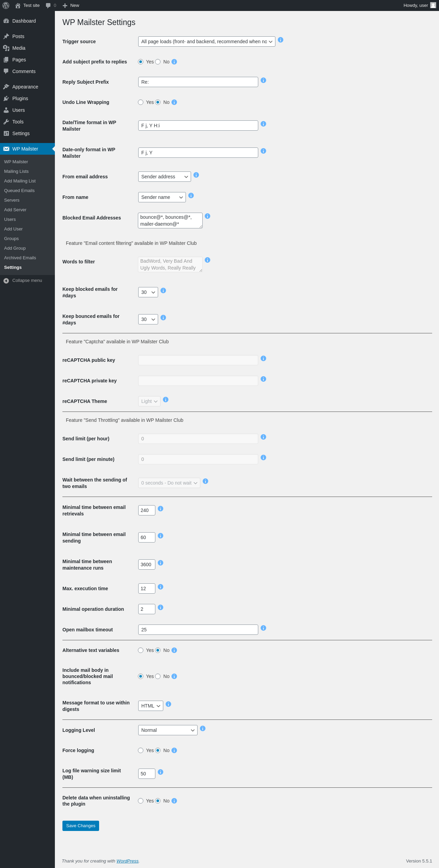Click info icon beside Open mailbox timeout
The height and width of the screenshot is (868, 439).
pos(263,628)
